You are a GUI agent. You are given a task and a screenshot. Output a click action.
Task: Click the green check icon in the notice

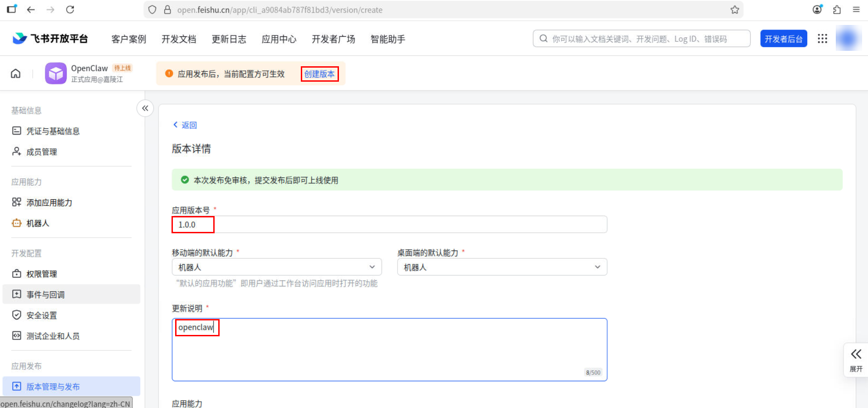point(185,180)
